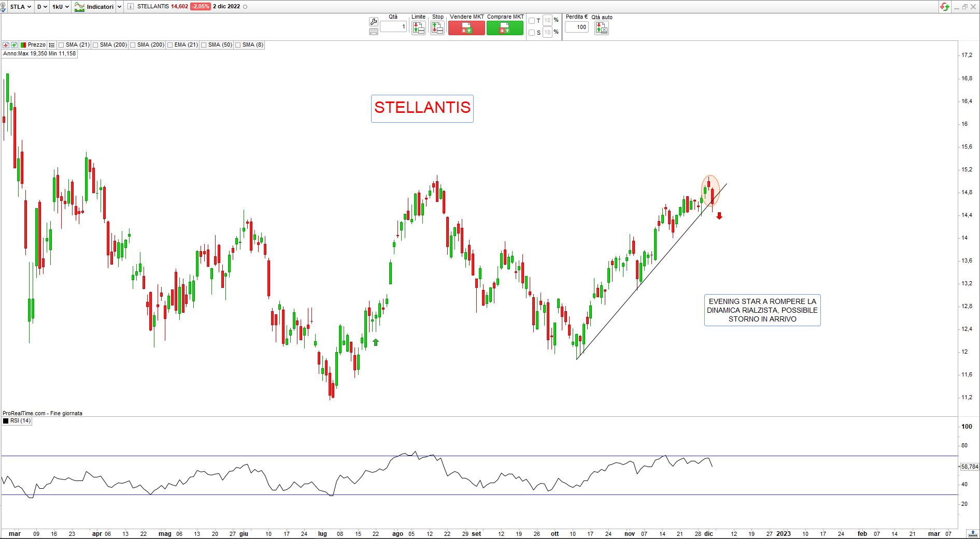Image resolution: width=980 pixels, height=539 pixels.
Task: Open trading settings via the wrench icon
Action: pyautogui.click(x=373, y=21)
